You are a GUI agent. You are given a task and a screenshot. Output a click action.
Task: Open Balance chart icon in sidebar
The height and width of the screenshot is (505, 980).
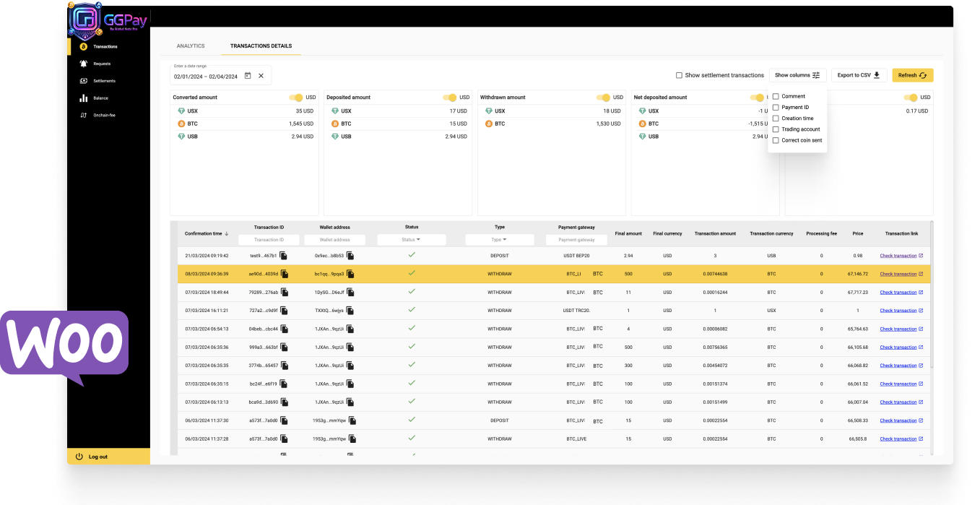[84, 98]
